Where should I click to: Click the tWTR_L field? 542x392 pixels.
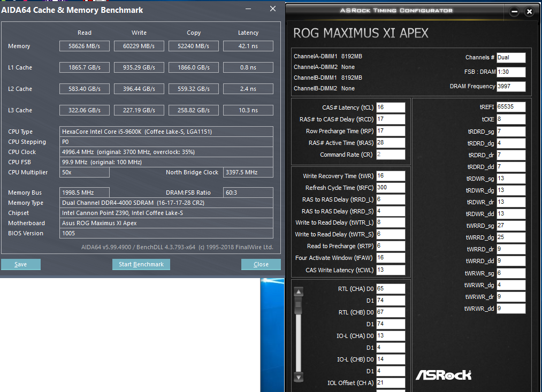coord(391,222)
